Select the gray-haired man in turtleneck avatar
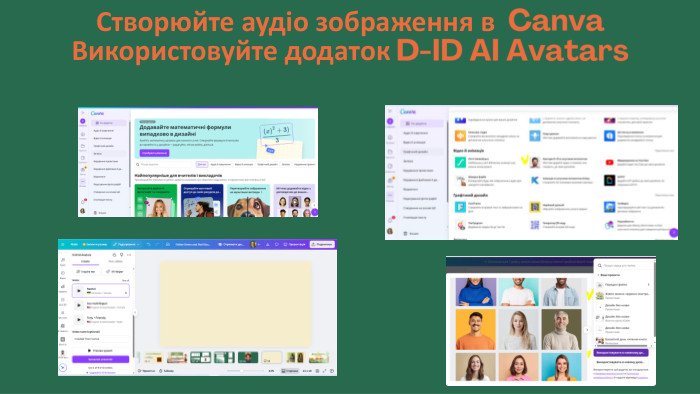 [561, 329]
